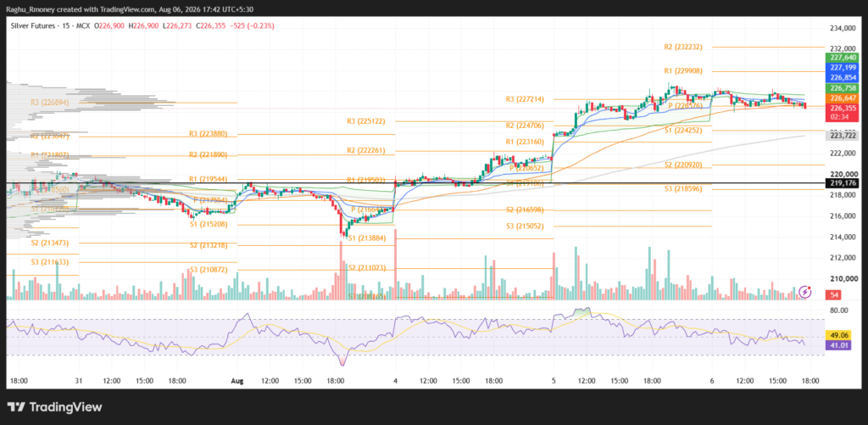Click the R2 (224706) pivot label

click(x=525, y=126)
